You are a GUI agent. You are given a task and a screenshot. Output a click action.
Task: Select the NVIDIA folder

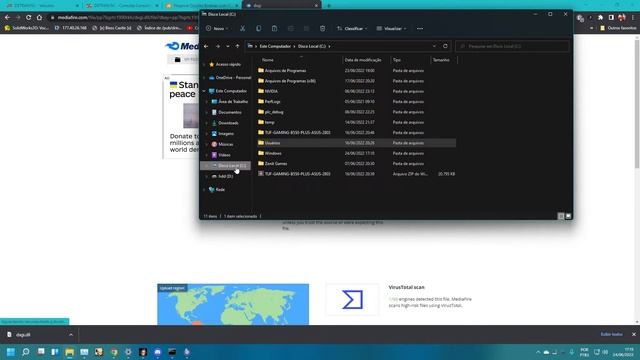(271, 91)
